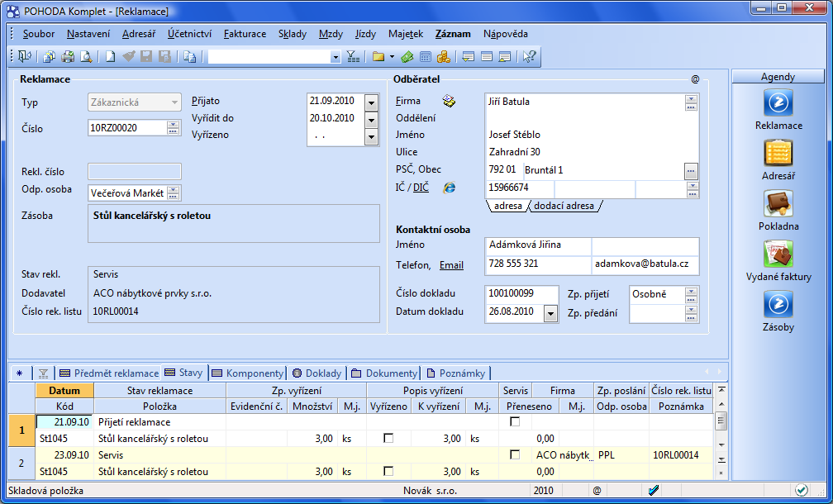The height and width of the screenshot is (504, 833).
Task: Open the Zp. přijetí picker button
Action: pyautogui.click(x=691, y=294)
